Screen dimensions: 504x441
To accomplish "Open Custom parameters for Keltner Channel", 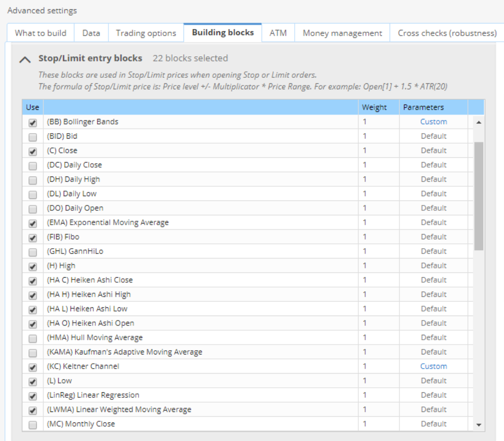I will pos(434,366).
